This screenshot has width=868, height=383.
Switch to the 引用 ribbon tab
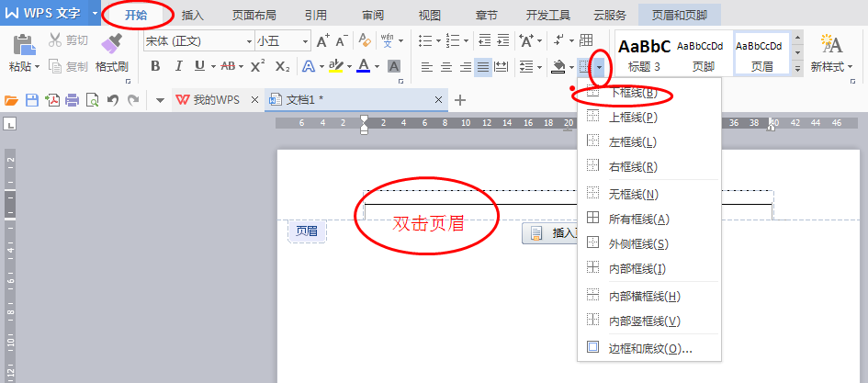tap(316, 16)
